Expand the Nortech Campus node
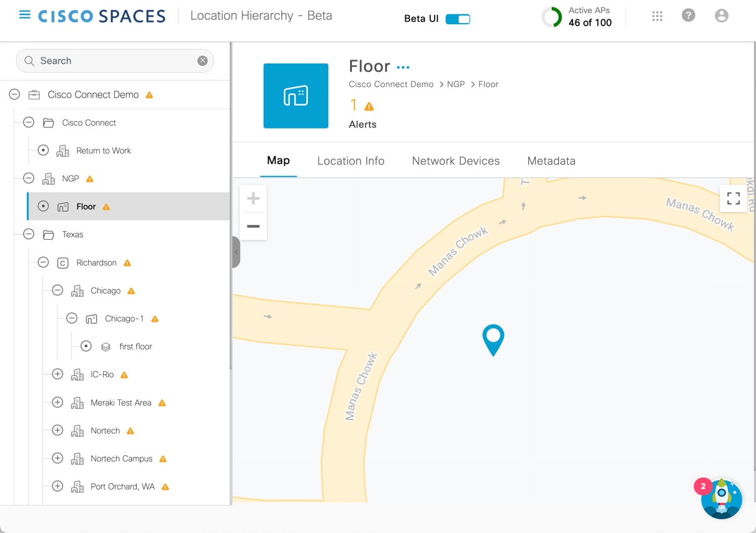 [x=57, y=458]
